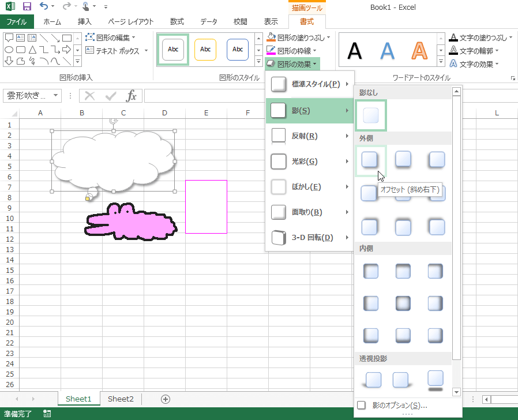Select the horizontal text box shape

(x=21, y=37)
